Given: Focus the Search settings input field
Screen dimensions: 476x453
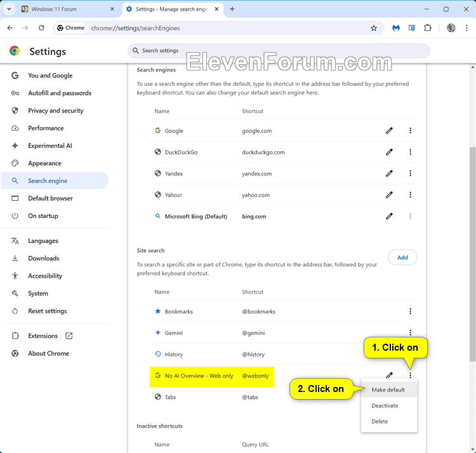Looking at the screenshot, I should point(279,51).
